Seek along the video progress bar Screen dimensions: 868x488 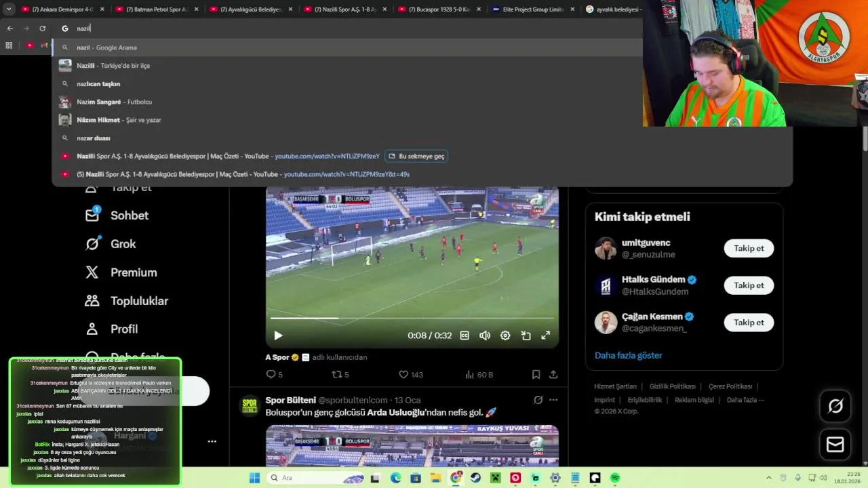point(412,318)
